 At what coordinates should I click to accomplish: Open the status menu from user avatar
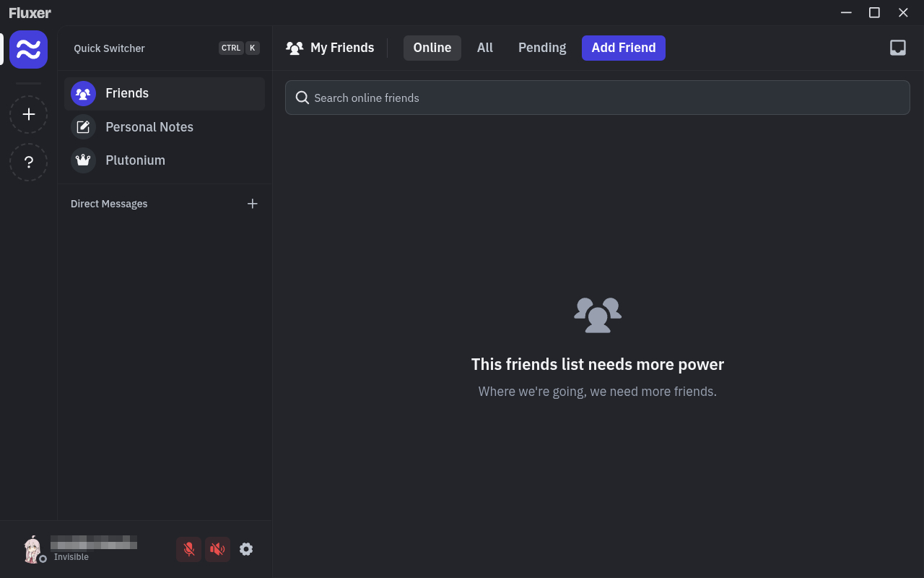pyautogui.click(x=32, y=550)
